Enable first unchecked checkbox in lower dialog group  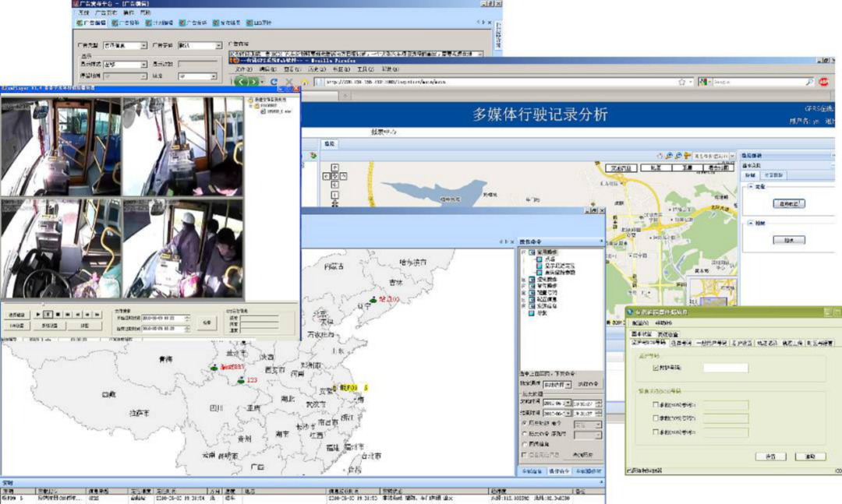tap(655, 404)
